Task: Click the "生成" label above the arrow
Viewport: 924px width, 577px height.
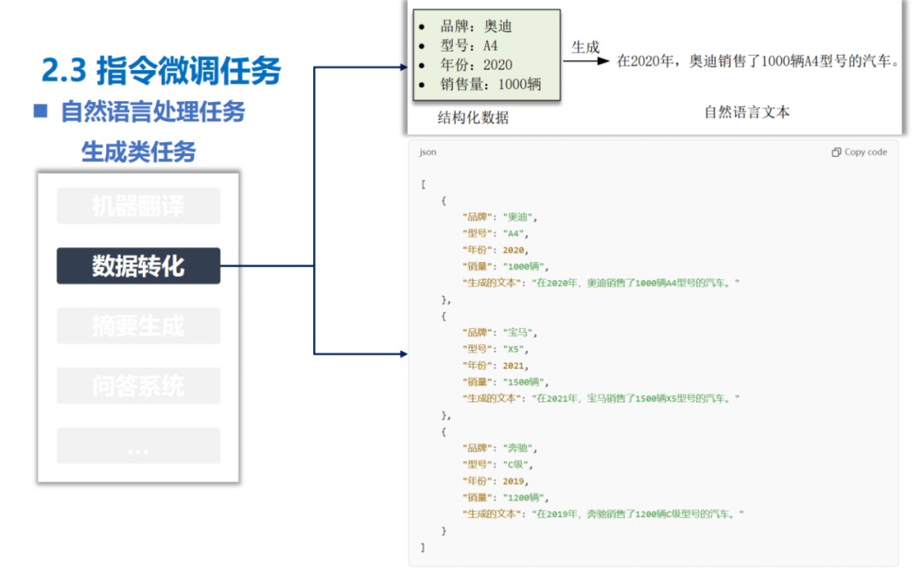Action: click(x=585, y=47)
